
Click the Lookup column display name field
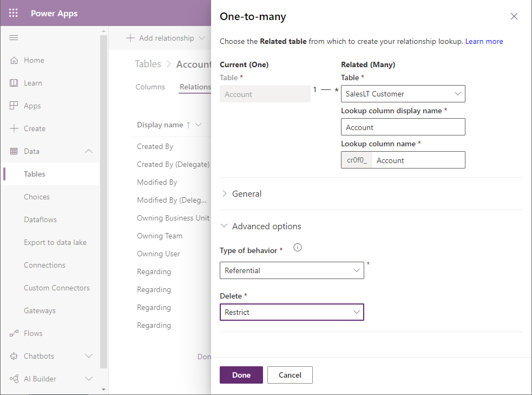403,127
